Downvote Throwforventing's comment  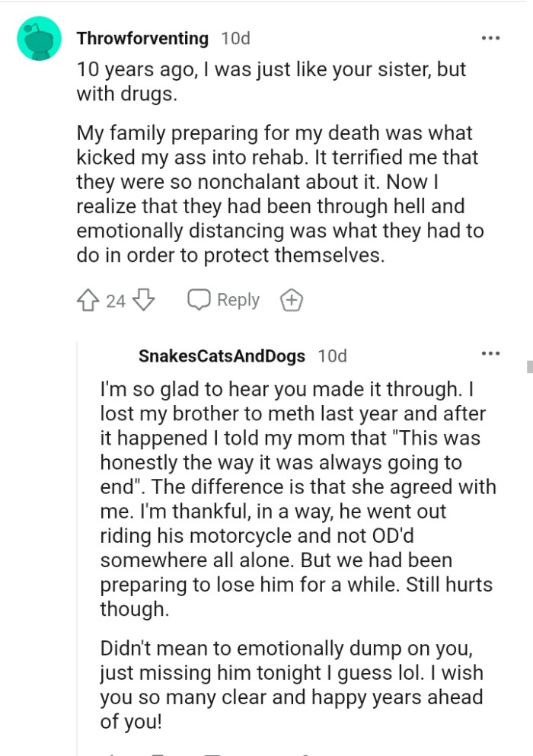coord(144,301)
